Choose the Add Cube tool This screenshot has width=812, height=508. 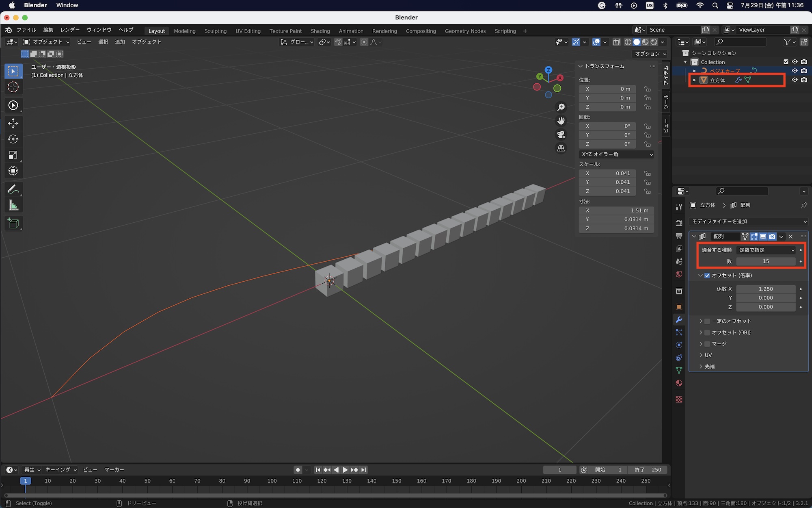pos(13,223)
